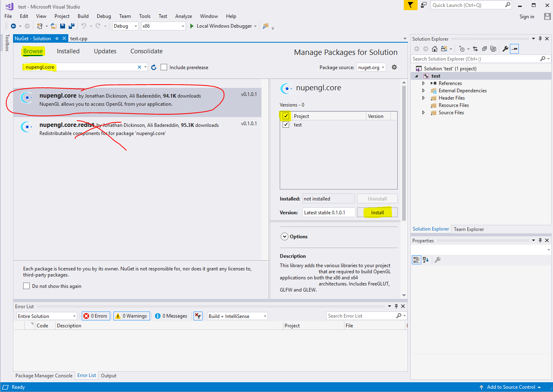The width and height of the screenshot is (553, 392).
Task: Click the Install button
Action: [377, 213]
